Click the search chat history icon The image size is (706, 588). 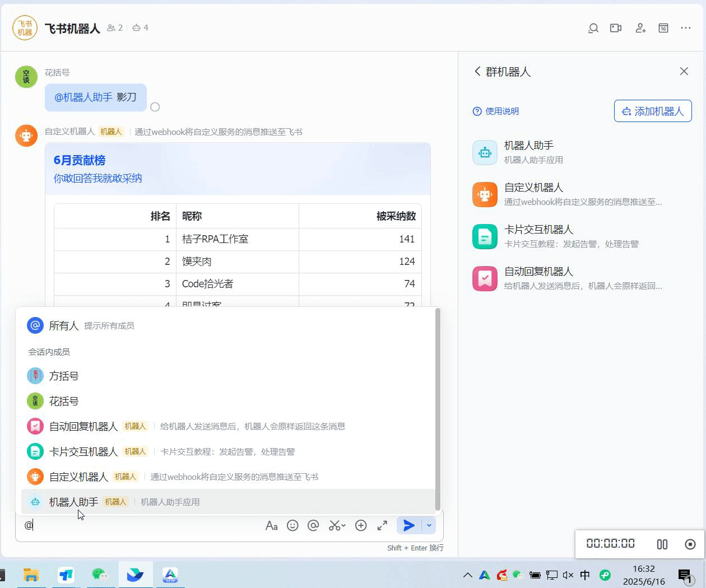[593, 28]
